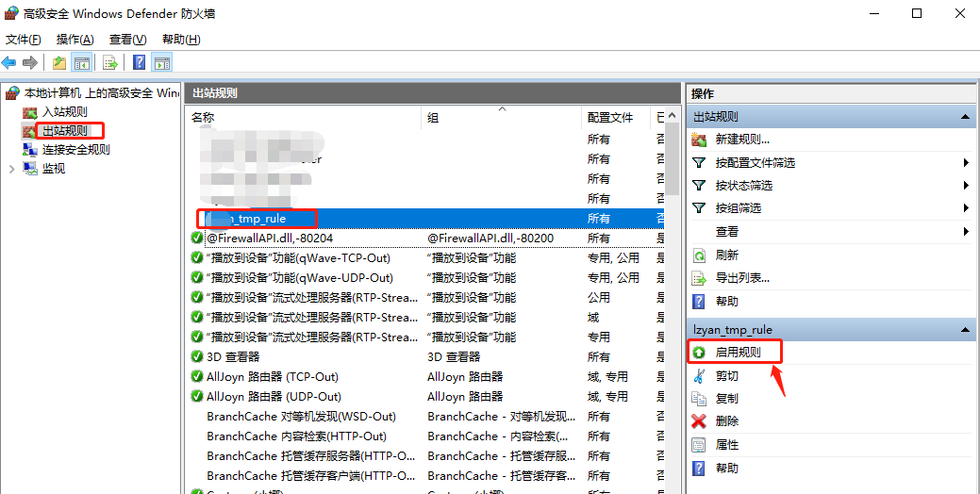Click the green check icon beside @FirewallAPI.dll,-80204
The image size is (980, 494).
click(197, 238)
